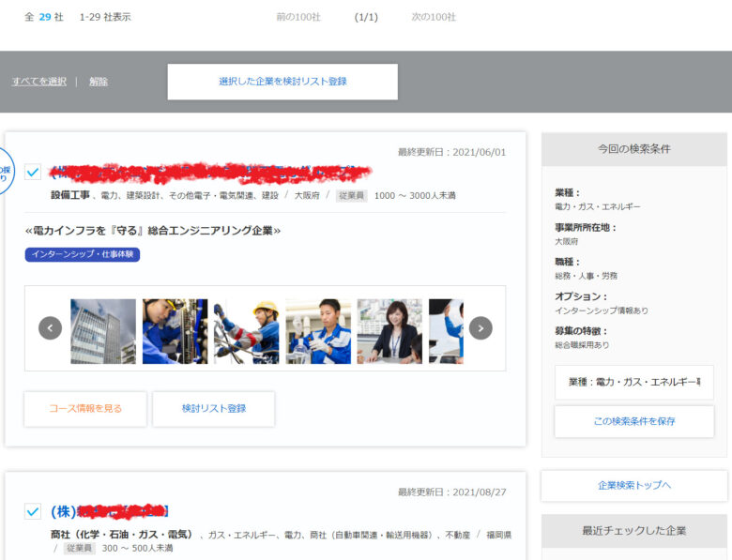Click 電力・ガス・エネルギー under 業種
Viewport: 732px width, 560px height.
tap(598, 206)
